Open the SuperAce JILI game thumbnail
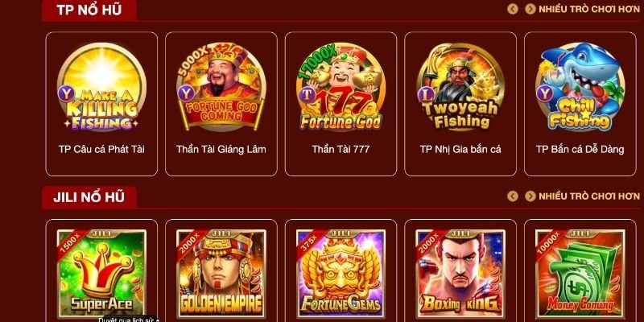644x322 pixels. coord(101,274)
